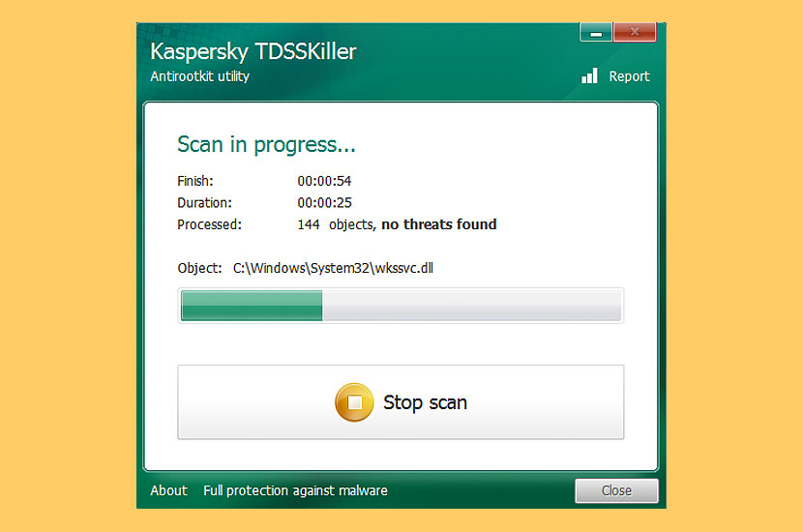The image size is (803, 532).
Task: Click the Close button at bottom right
Action: 616,490
